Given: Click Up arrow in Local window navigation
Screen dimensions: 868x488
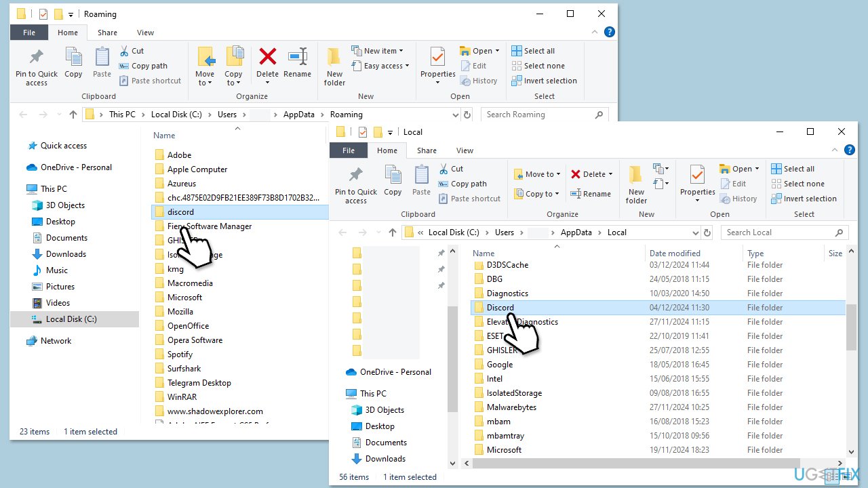Looking at the screenshot, I should coord(393,232).
